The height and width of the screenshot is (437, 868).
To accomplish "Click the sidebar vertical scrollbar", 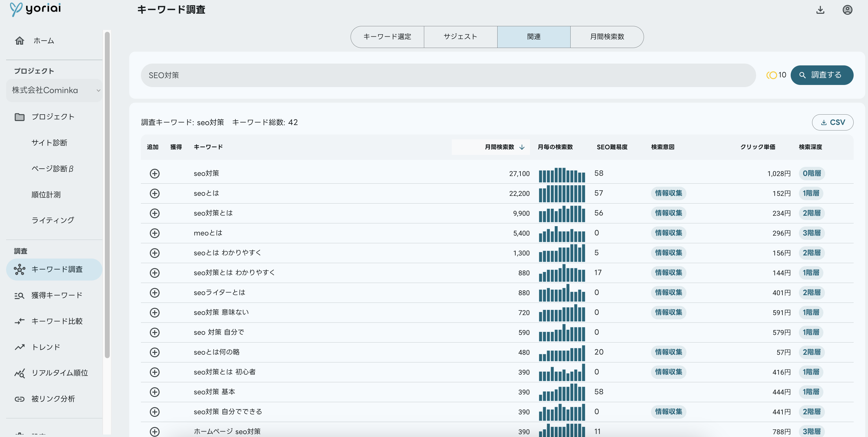I will tap(107, 195).
